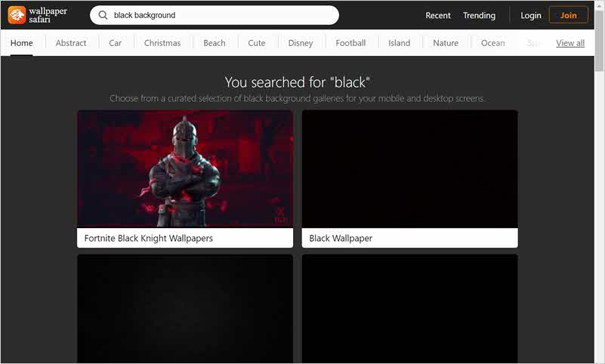Click the orange Join button
The height and width of the screenshot is (364, 605).
[x=568, y=15]
